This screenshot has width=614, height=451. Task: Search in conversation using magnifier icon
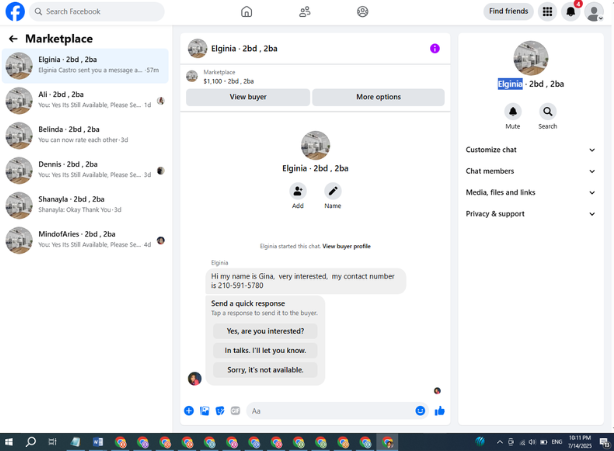point(547,112)
